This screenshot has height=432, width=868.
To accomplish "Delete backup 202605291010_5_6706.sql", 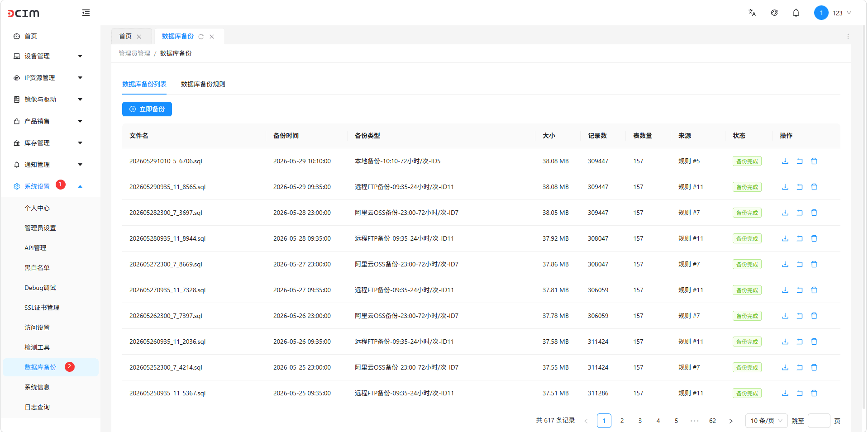I will 814,161.
